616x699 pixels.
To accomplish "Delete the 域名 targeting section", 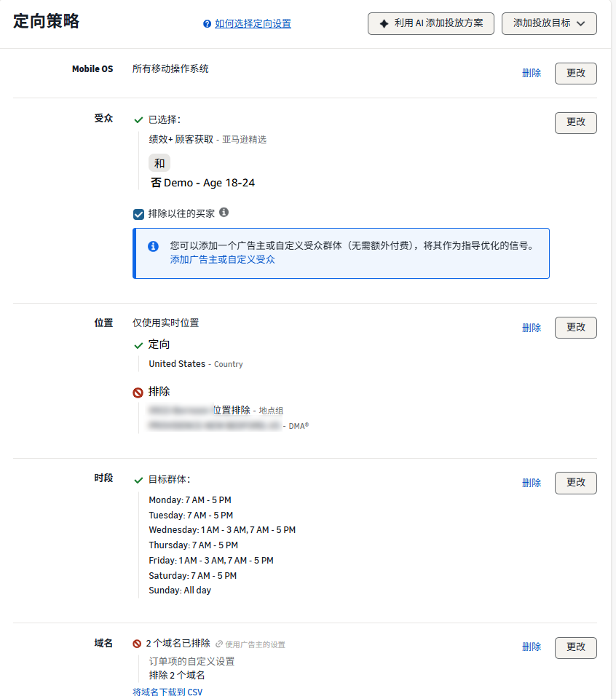I will 532,647.
